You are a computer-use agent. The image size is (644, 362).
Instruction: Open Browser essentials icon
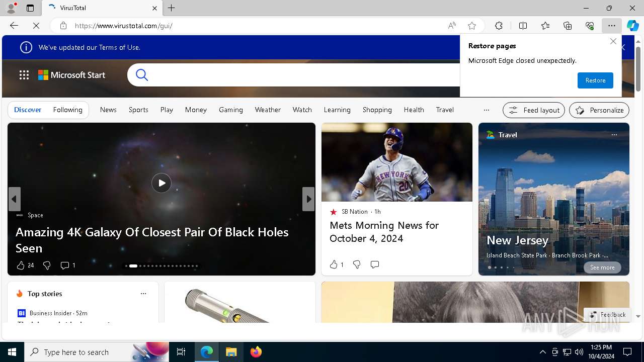pos(590,26)
